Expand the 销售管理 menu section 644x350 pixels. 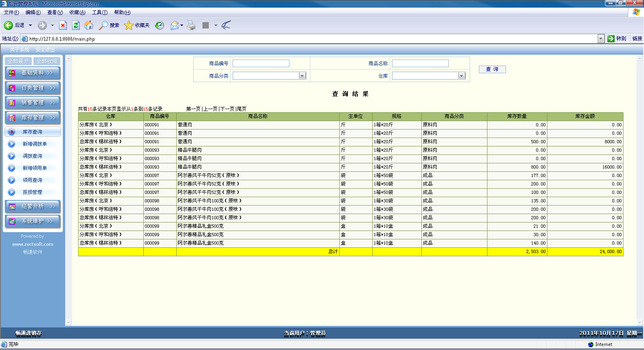(33, 103)
